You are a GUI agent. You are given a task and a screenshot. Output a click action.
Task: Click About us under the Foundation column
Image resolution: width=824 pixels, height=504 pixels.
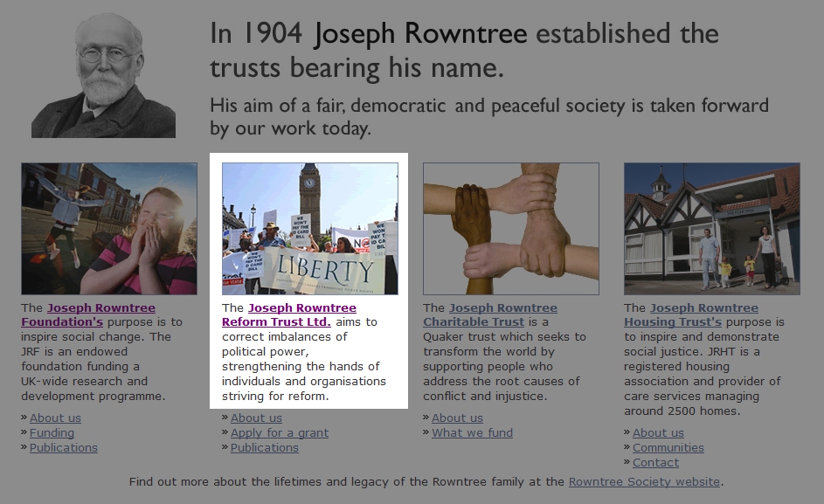[x=55, y=418]
